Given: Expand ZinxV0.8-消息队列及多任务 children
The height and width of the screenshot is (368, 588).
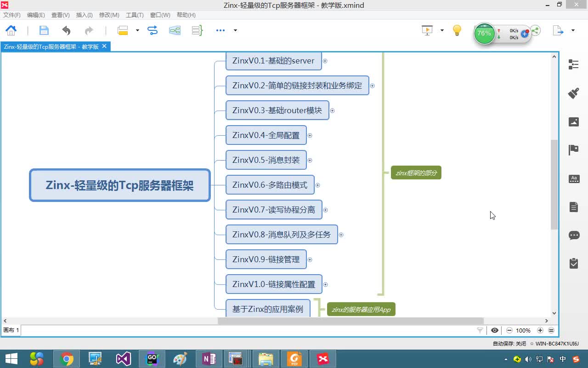Looking at the screenshot, I should click(341, 235).
